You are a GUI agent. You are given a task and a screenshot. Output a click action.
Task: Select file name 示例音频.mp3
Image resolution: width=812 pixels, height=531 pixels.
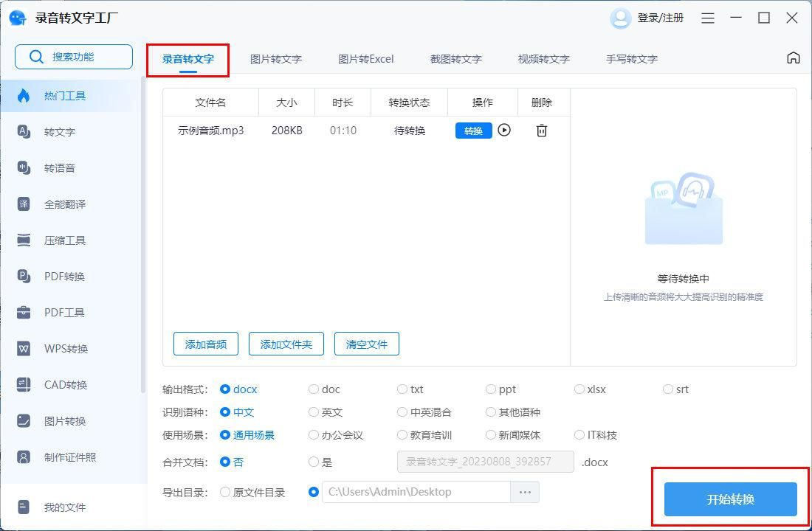coord(211,131)
